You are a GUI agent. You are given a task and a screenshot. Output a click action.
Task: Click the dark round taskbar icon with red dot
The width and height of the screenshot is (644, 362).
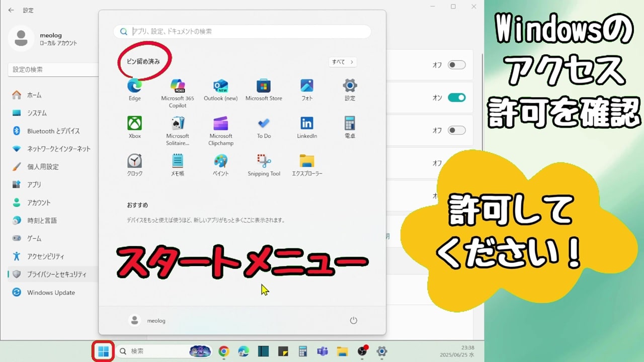point(363,351)
